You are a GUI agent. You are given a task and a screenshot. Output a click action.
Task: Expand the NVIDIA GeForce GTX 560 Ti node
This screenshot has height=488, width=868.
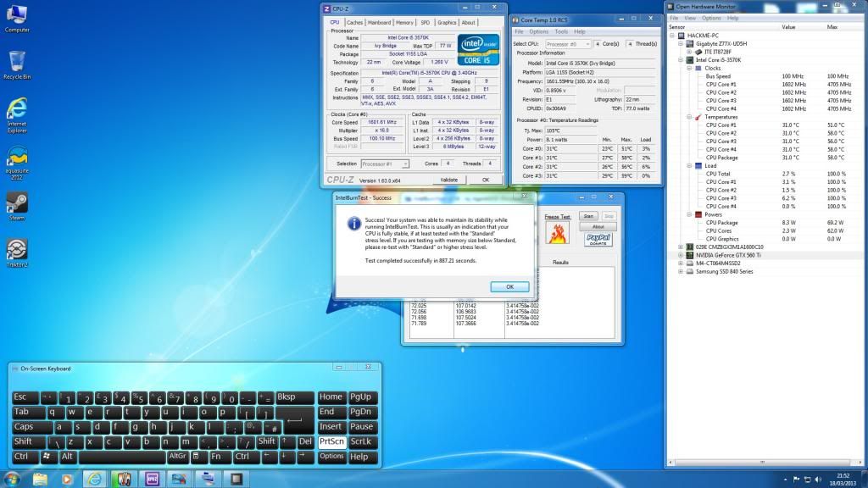(681, 255)
